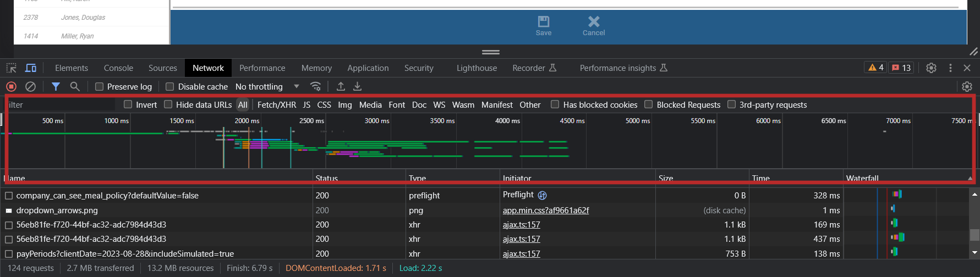Filter requests by Wasm
Image resolution: width=980 pixels, height=277 pixels.
(463, 104)
